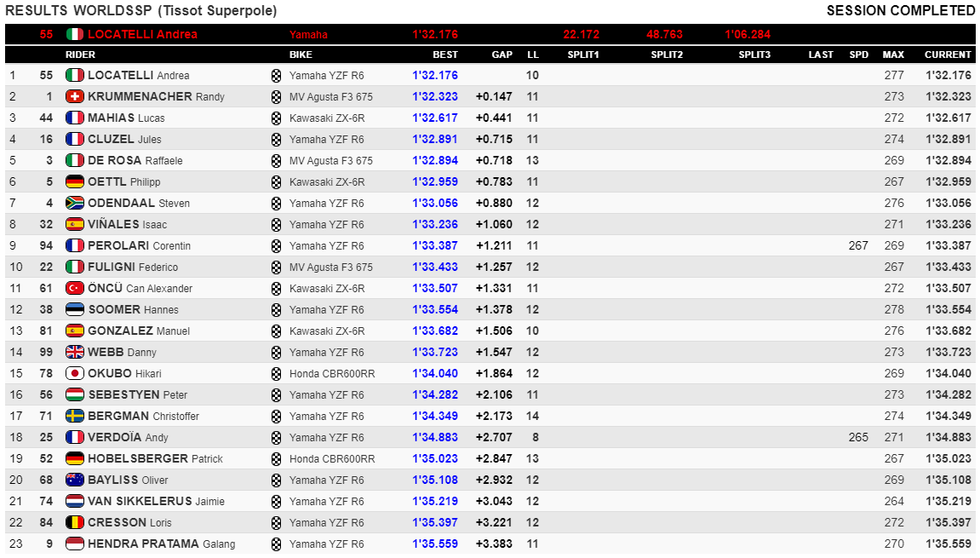This screenshot has width=980, height=558.
Task: Click the red highlighted LOCATELLI Andrea banner
Action: click(490, 34)
